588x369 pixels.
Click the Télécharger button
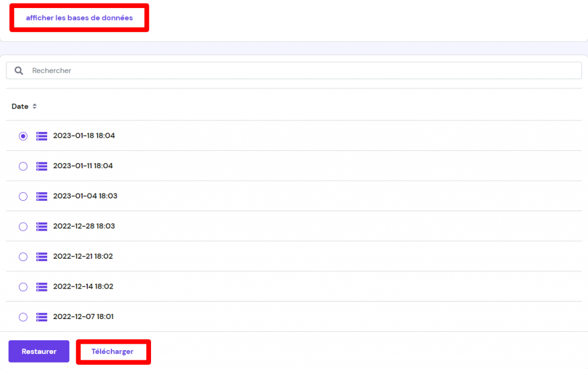click(x=113, y=351)
